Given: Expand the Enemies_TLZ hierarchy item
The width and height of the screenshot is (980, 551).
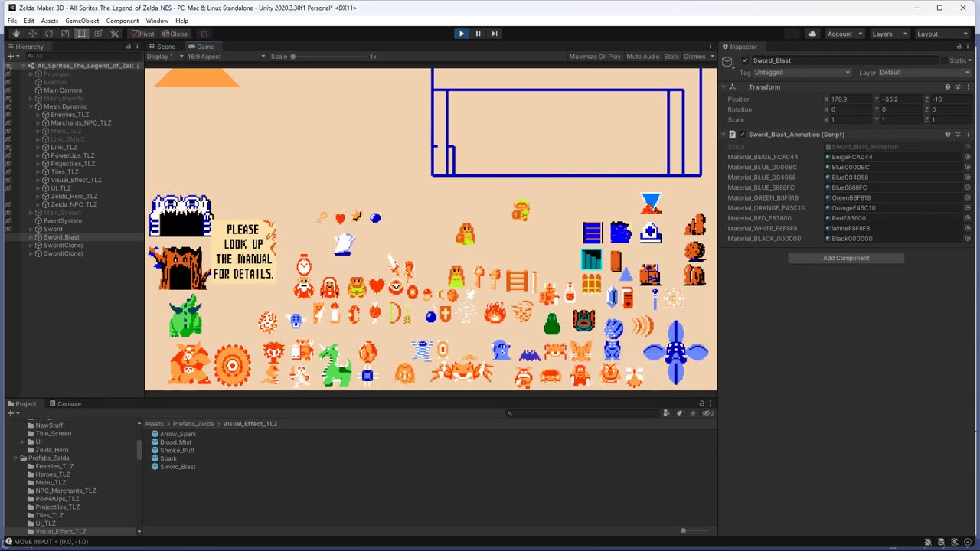Looking at the screenshot, I should [38, 115].
